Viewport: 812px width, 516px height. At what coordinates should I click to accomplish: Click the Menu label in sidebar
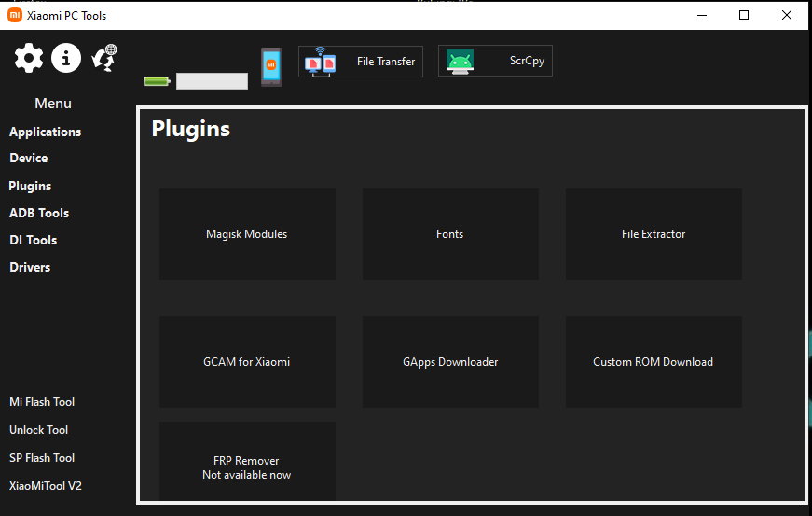[53, 104]
